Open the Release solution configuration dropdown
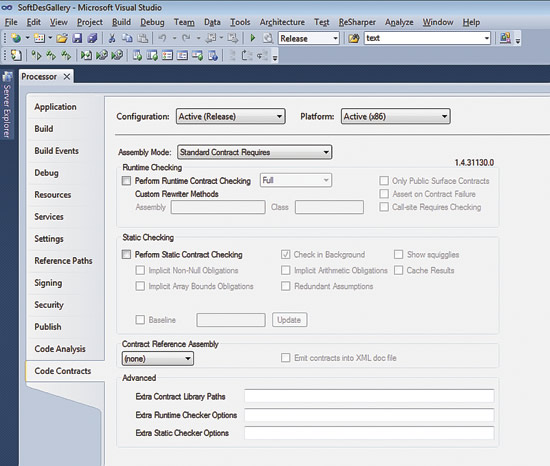 click(x=309, y=38)
